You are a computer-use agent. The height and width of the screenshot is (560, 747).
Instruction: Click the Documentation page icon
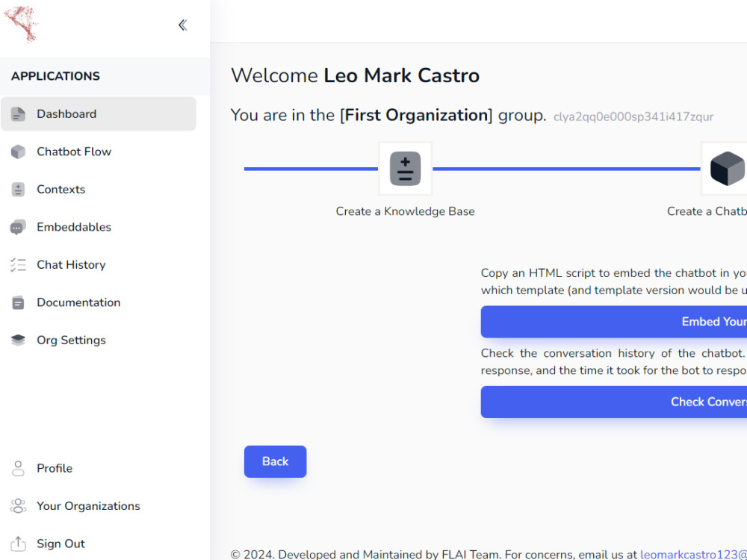(18, 302)
